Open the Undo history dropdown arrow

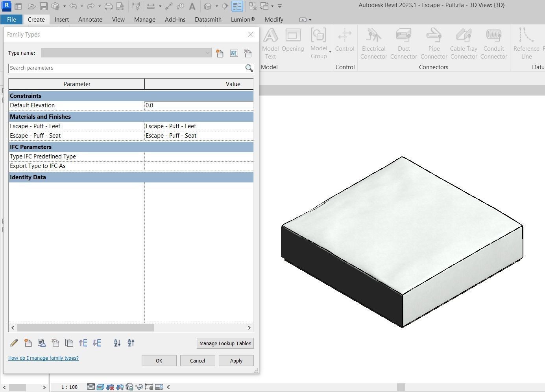(x=81, y=6)
